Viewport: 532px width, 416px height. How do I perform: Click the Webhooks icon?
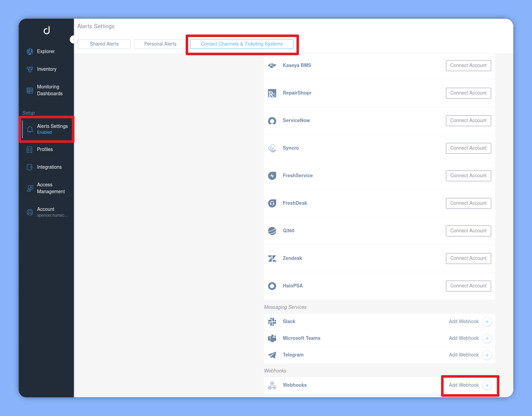272,385
